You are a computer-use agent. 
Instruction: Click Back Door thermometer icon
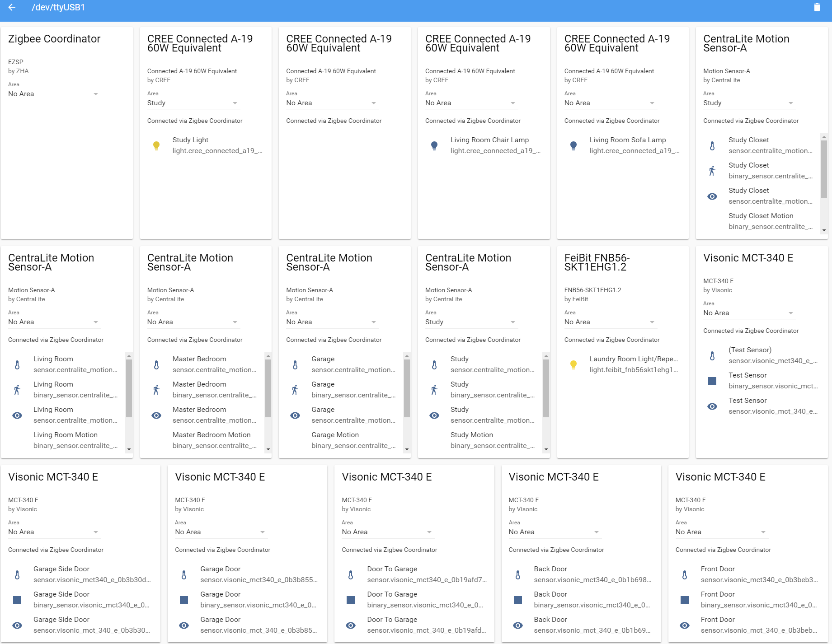coord(518,574)
